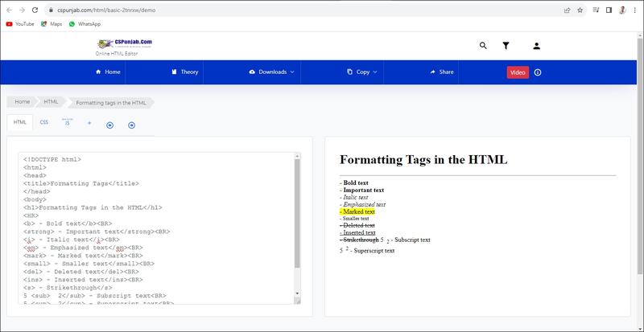Toggle the second circular radio icon

pyautogui.click(x=131, y=125)
